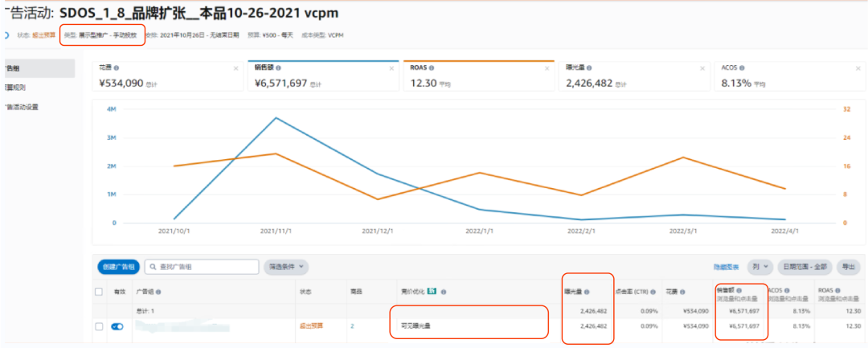Click info icon next to 曝光量 table column header
The image size is (868, 348).
tap(587, 292)
